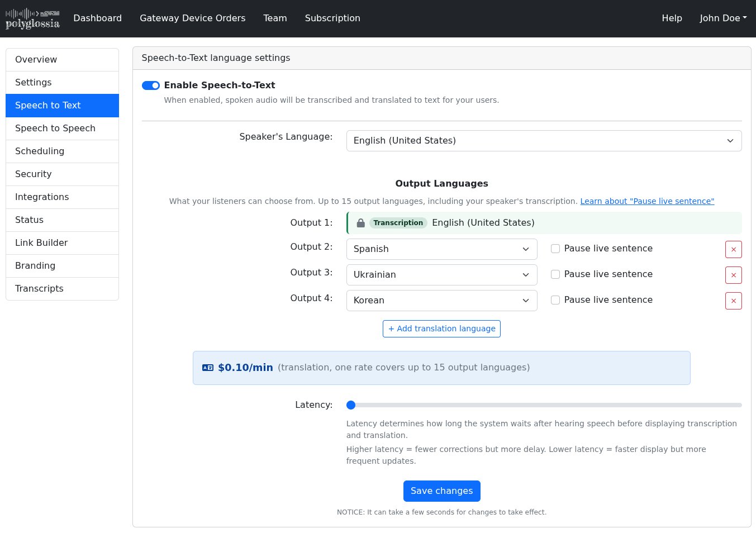Check Pause live sentence for Korean
The height and width of the screenshot is (533, 756).
(x=555, y=300)
